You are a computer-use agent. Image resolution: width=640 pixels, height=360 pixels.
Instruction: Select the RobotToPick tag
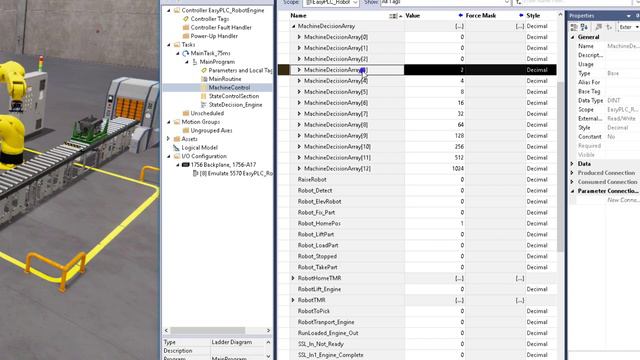click(x=313, y=311)
